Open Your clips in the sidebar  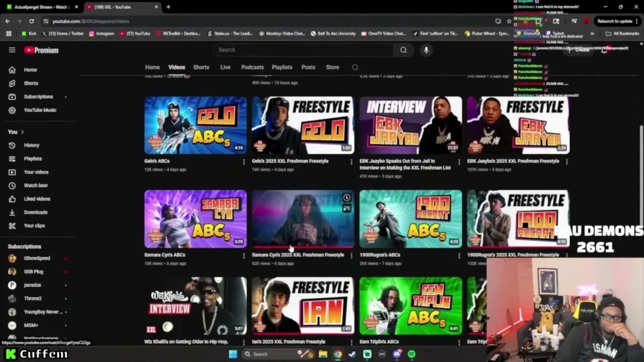click(x=34, y=226)
